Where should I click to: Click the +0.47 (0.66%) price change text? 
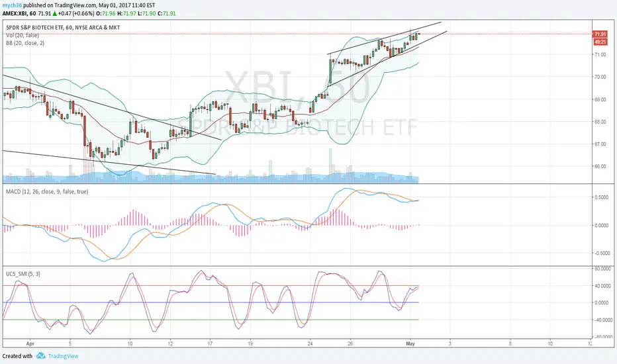tap(76, 13)
